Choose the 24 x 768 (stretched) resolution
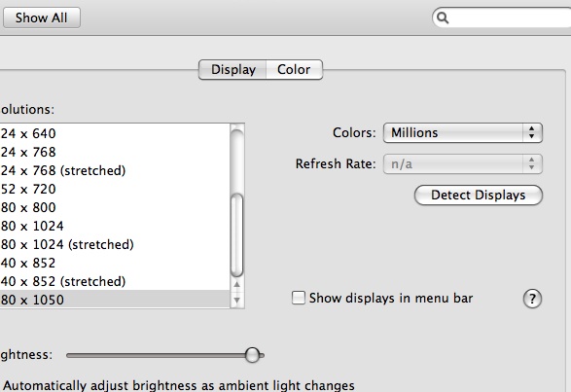Viewport: 571px width, 392px height. (x=115, y=170)
